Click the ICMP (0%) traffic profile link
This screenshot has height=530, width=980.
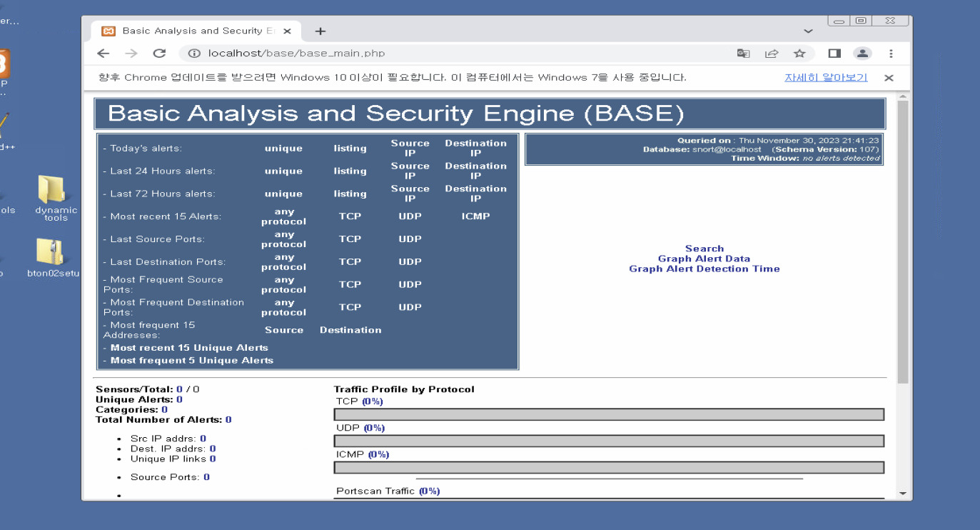(x=378, y=454)
